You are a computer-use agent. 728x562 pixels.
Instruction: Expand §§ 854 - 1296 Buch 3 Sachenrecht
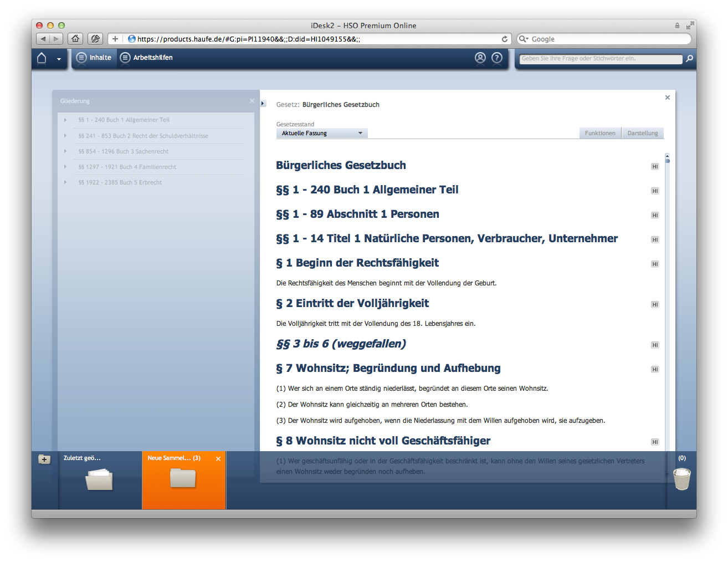pos(65,151)
